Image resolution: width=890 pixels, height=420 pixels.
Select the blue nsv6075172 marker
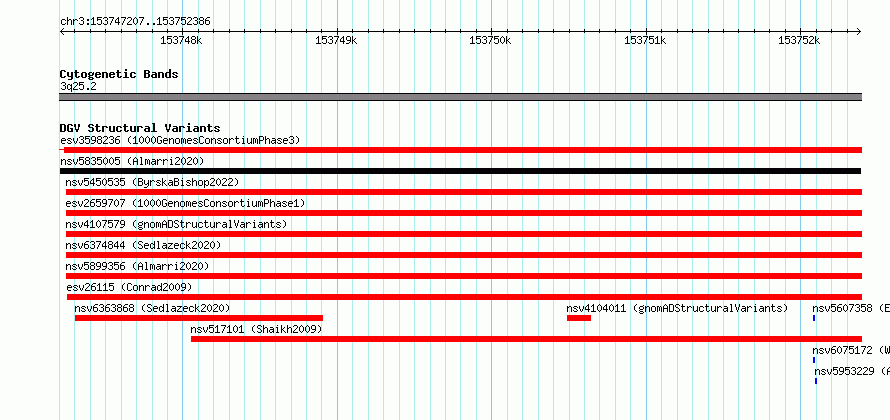[x=814, y=360]
